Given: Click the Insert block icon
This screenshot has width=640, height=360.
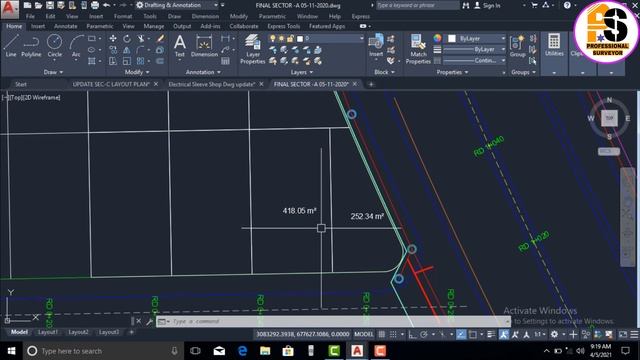Looking at the screenshot, I should 376,45.
